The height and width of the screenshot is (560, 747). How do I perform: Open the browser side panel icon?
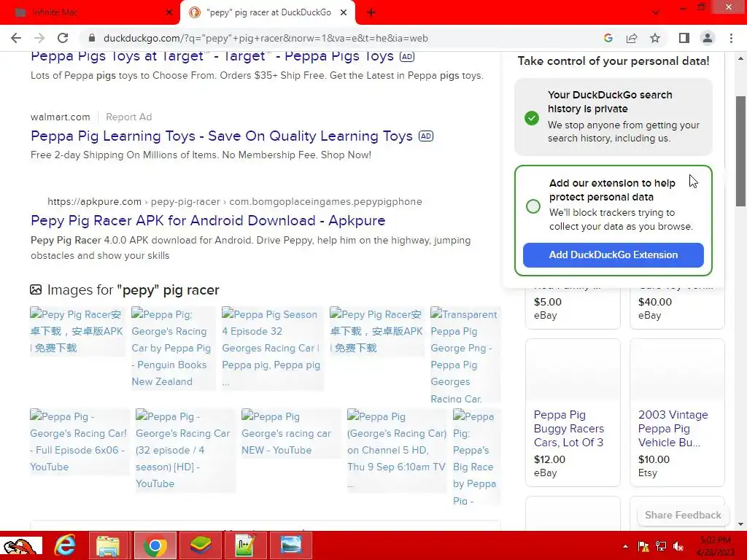coord(684,38)
